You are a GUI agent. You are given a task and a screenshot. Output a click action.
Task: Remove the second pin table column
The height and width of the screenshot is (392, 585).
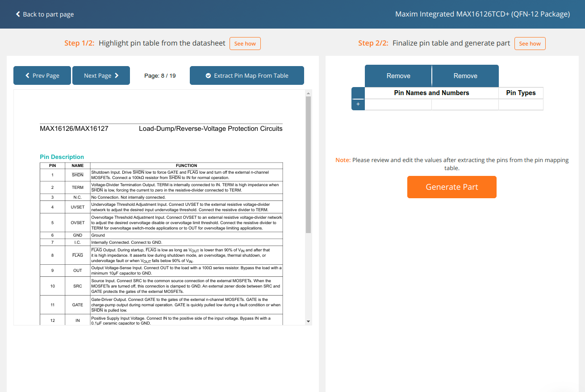coord(465,76)
